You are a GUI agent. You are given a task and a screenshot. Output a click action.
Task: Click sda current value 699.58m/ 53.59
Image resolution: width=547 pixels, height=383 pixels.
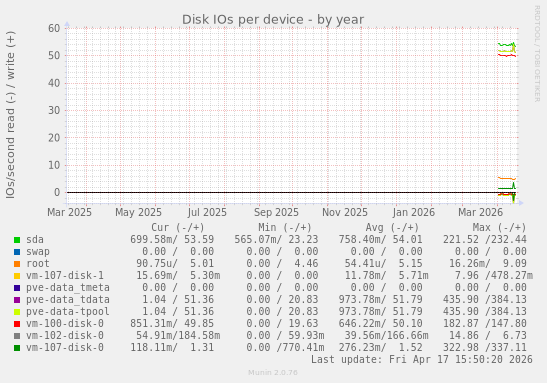tap(172, 240)
